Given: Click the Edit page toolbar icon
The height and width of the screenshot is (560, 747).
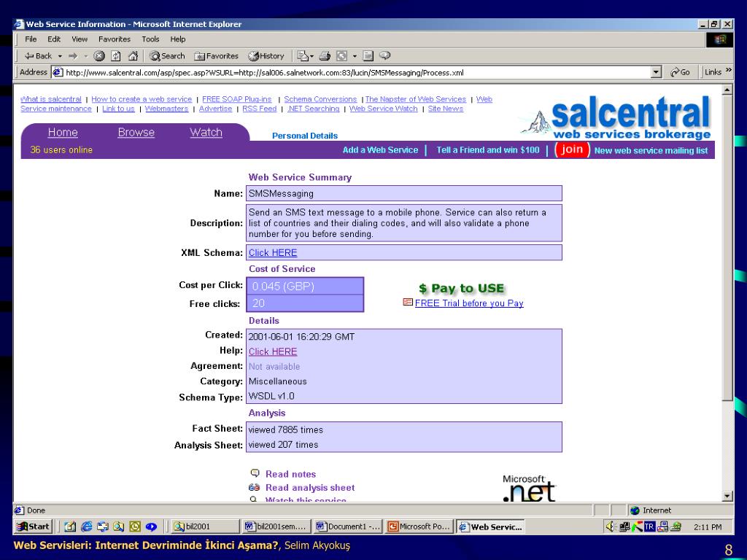Looking at the screenshot, I should tap(341, 56).
